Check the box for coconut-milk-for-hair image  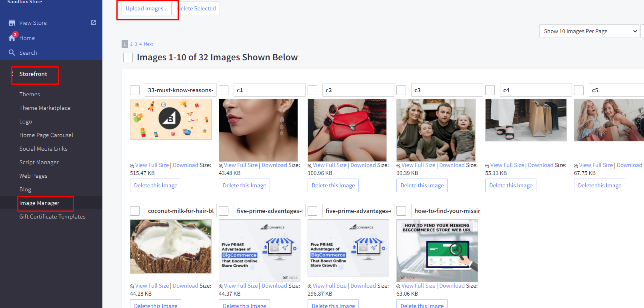pyautogui.click(x=135, y=211)
